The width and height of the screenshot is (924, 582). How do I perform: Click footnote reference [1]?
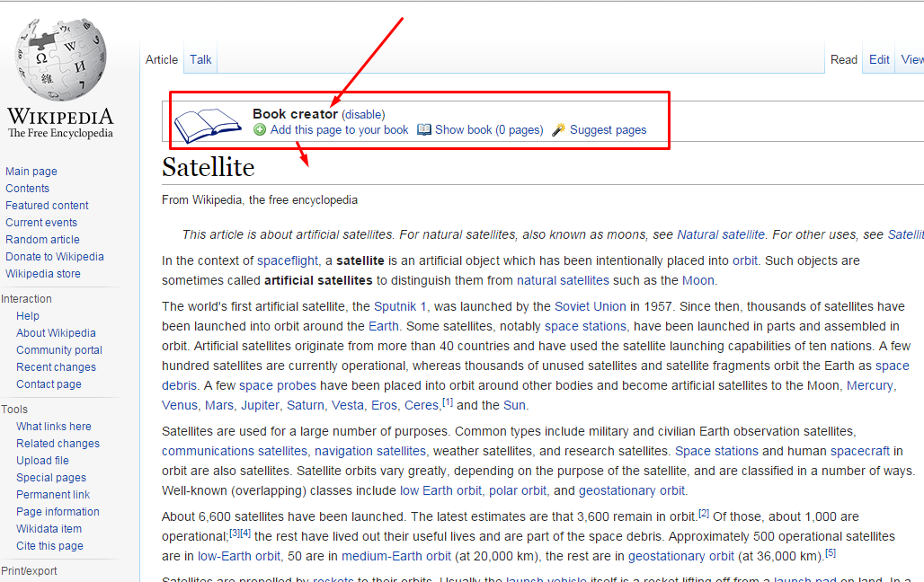(448, 401)
